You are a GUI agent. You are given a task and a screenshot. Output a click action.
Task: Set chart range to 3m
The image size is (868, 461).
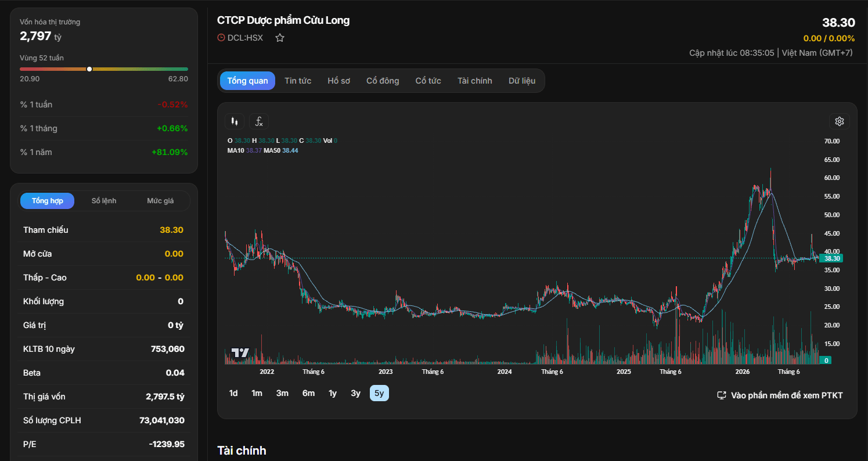click(282, 393)
